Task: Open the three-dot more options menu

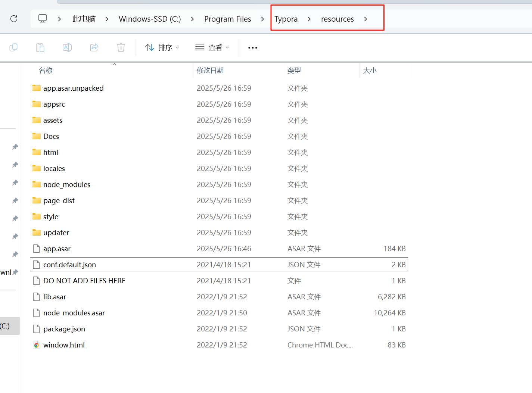Action: (x=253, y=48)
